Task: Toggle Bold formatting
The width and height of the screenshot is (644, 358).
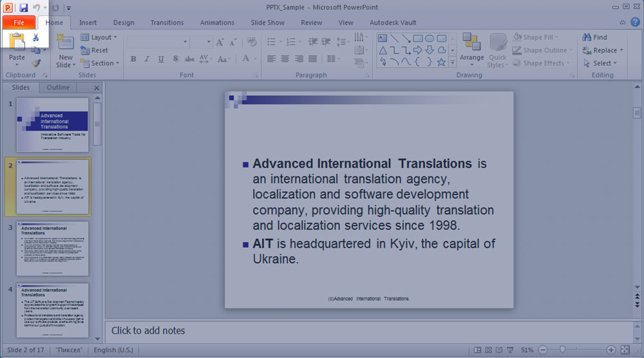Action: [133, 59]
